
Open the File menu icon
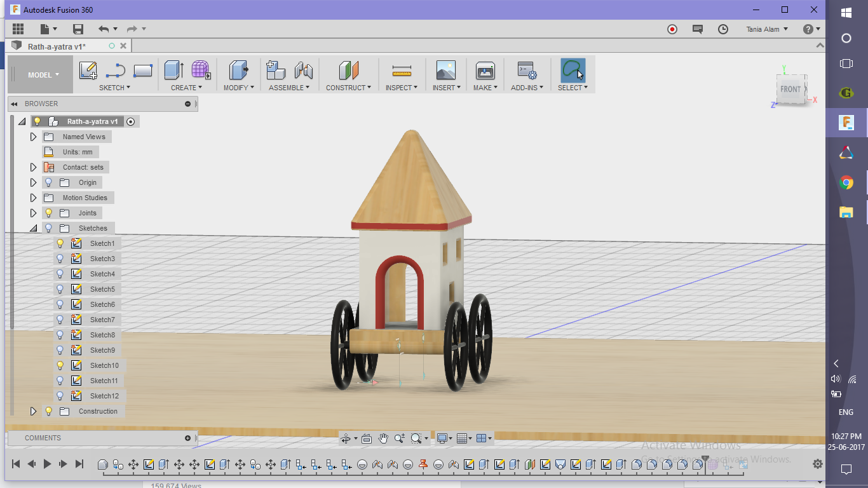point(48,29)
